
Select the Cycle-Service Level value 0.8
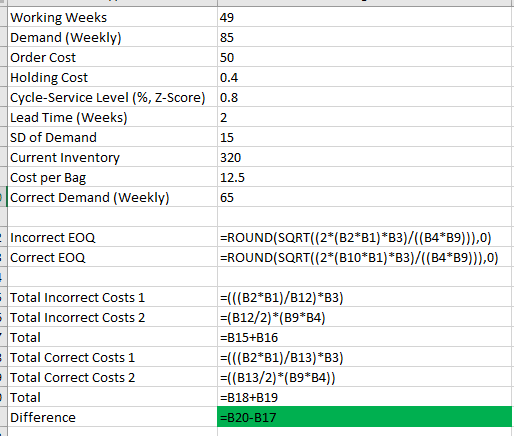[365, 97]
